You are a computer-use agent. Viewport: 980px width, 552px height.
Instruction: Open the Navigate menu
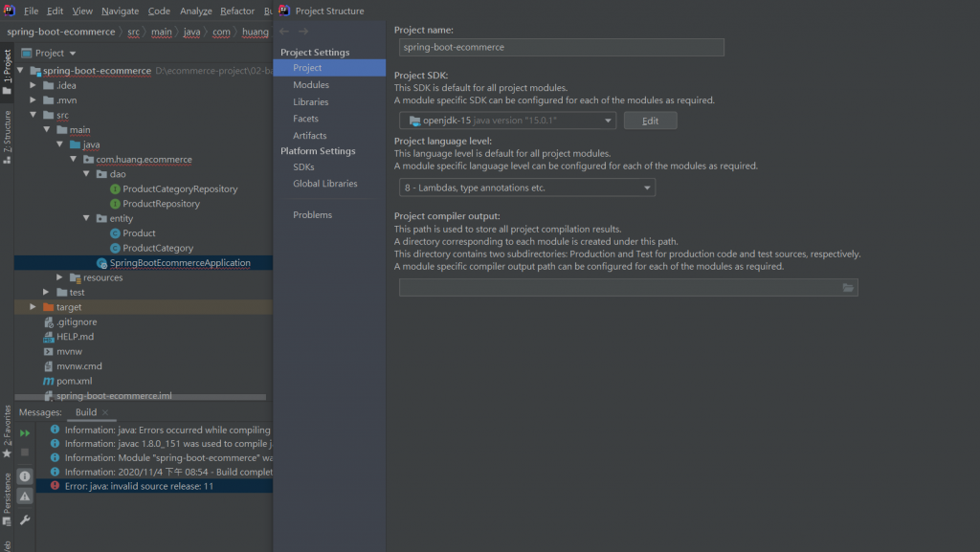pyautogui.click(x=120, y=11)
